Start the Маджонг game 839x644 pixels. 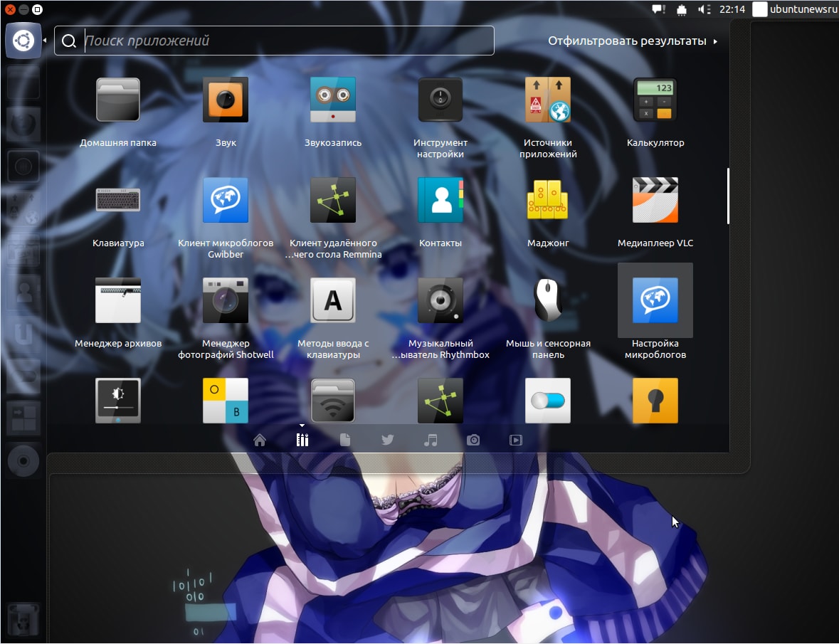pos(548,200)
